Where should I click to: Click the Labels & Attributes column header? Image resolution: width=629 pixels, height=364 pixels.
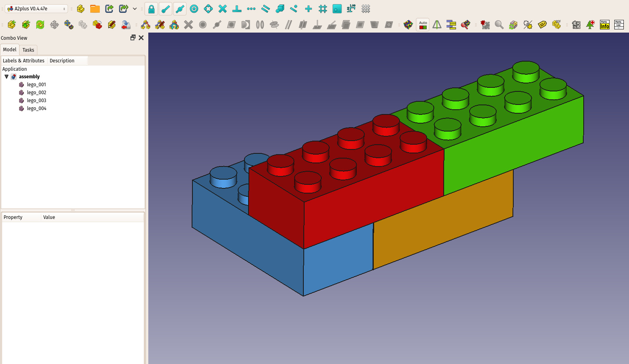(24, 61)
